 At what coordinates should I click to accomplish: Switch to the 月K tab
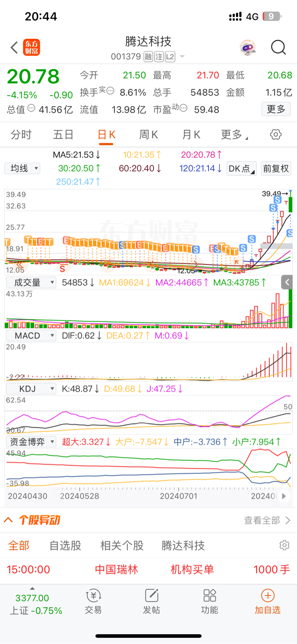[191, 135]
